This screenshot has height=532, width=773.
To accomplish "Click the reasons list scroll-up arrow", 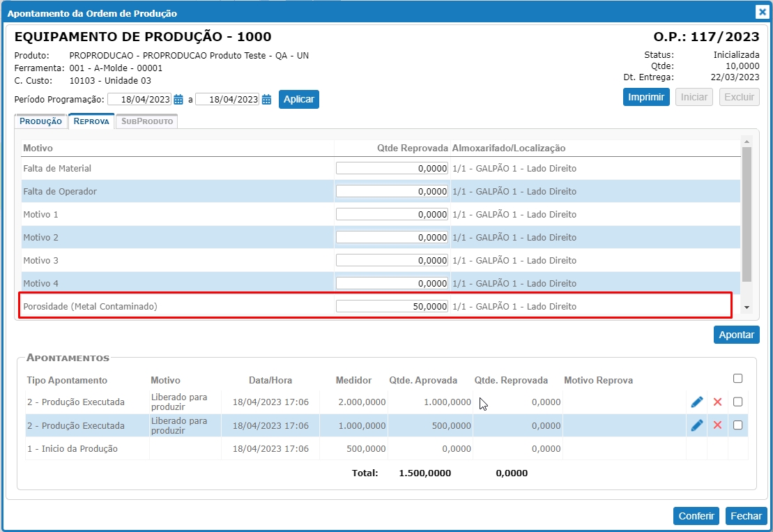I will tap(747, 142).
